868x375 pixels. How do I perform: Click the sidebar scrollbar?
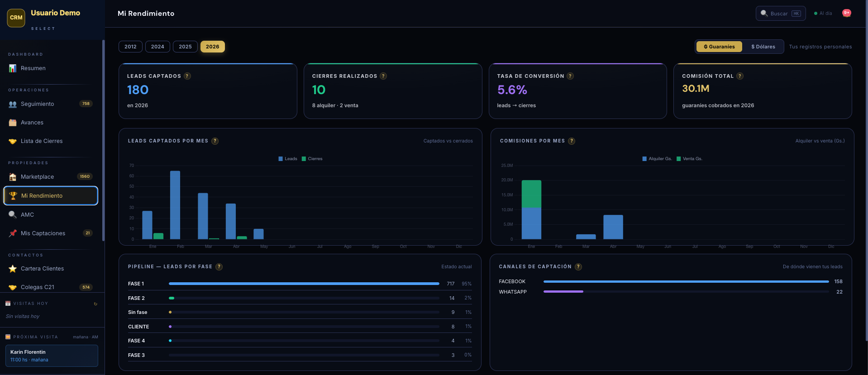point(103,140)
